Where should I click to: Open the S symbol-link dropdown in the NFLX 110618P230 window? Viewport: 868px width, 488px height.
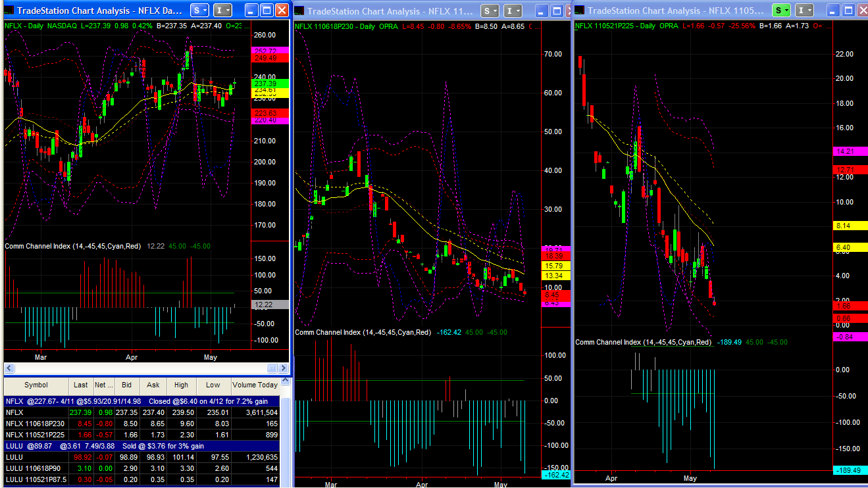point(489,11)
